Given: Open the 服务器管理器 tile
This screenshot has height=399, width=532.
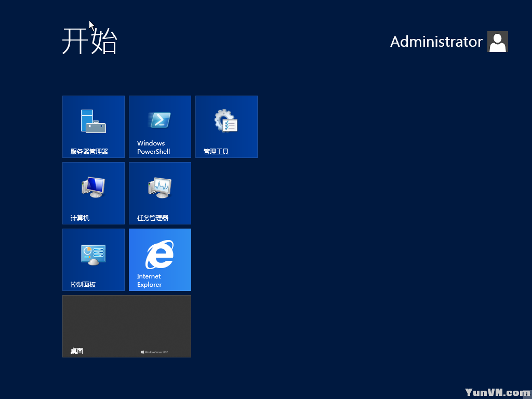Looking at the screenshot, I should [x=94, y=127].
